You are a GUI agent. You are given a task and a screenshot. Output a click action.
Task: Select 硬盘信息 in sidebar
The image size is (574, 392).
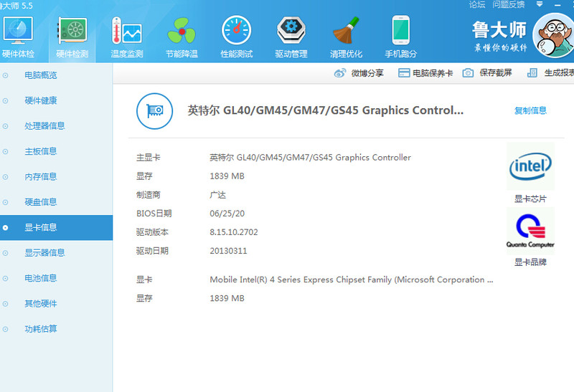pos(56,202)
